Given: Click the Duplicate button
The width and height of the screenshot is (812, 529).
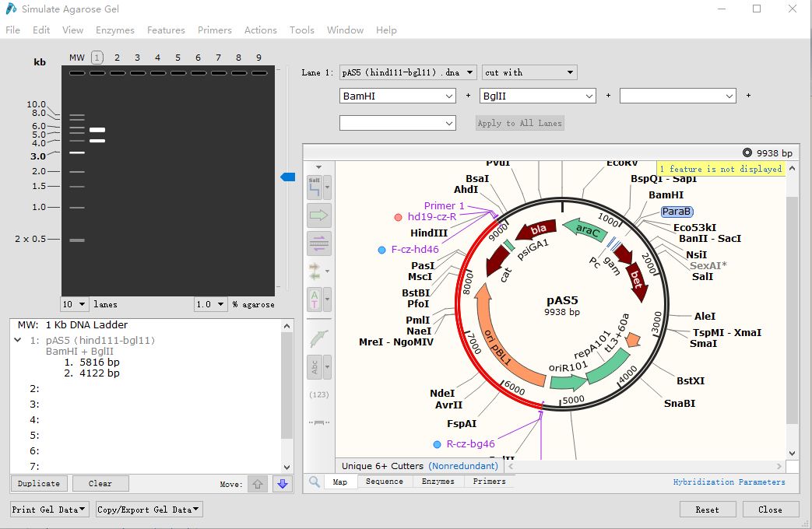Looking at the screenshot, I should (x=39, y=483).
